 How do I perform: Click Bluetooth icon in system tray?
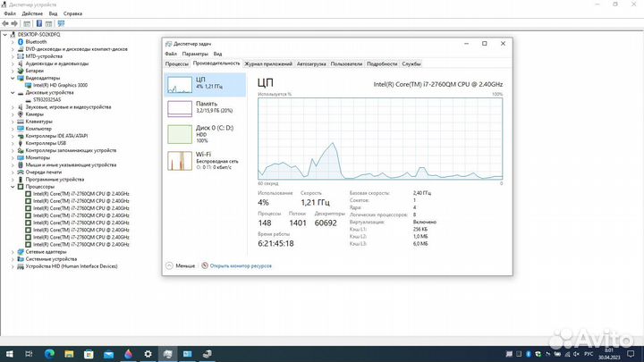(x=529, y=354)
